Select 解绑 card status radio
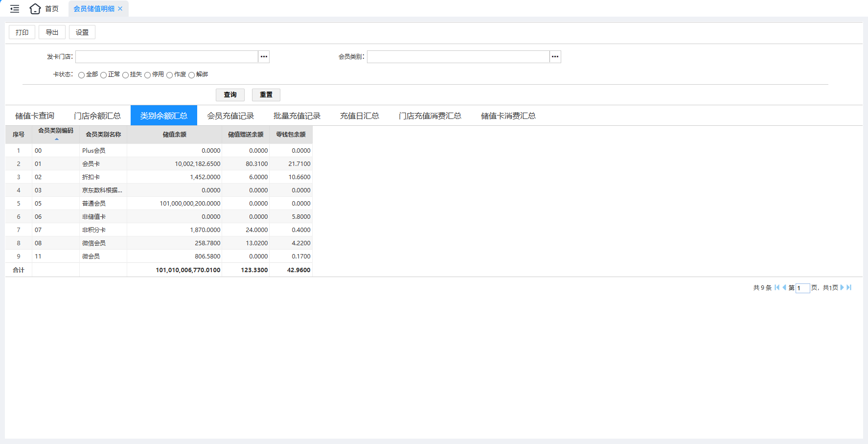Image resolution: width=868 pixels, height=444 pixels. [x=191, y=75]
